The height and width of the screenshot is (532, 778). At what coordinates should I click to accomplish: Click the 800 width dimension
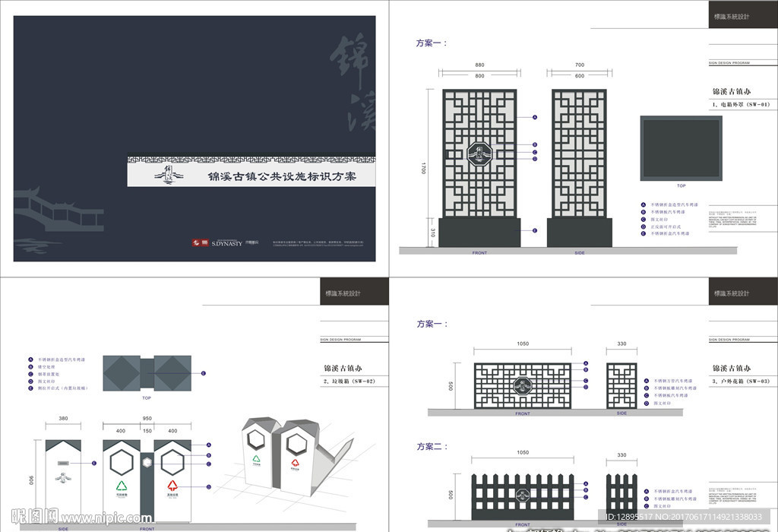(x=479, y=76)
